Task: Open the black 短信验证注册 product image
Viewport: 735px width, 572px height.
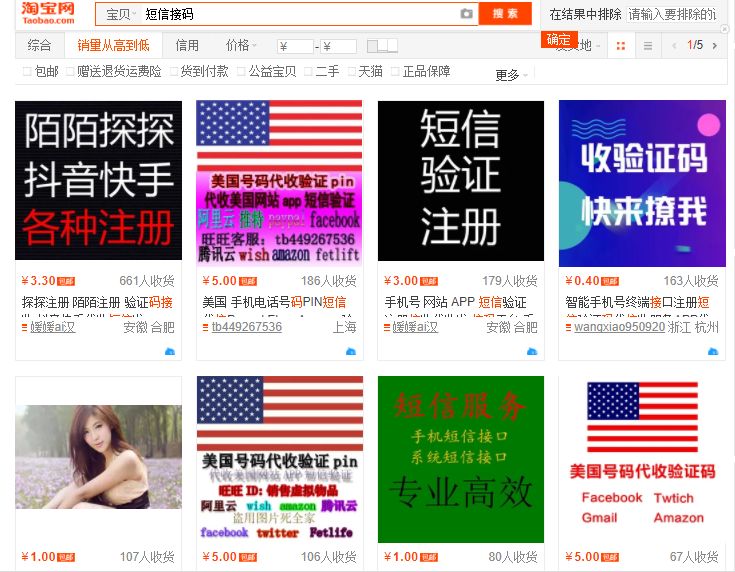Action: click(461, 181)
